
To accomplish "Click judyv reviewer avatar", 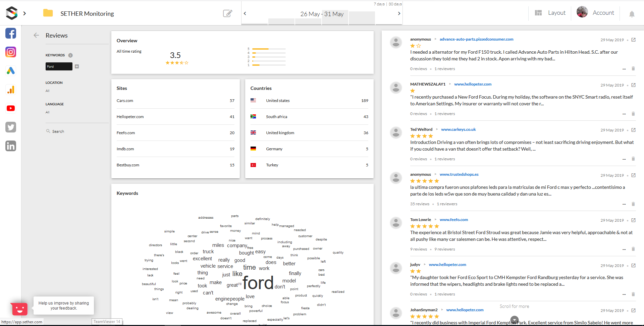I will (396, 268).
